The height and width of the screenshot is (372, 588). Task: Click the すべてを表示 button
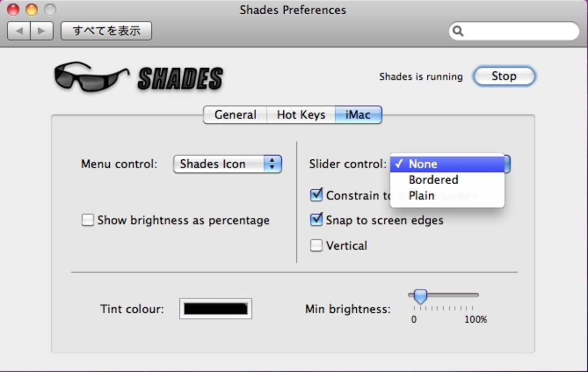(106, 31)
